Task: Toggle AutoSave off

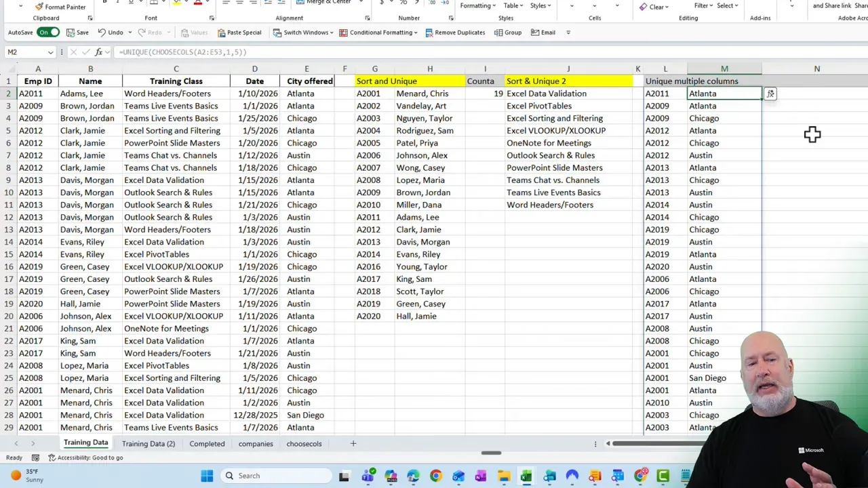Action: click(47, 32)
